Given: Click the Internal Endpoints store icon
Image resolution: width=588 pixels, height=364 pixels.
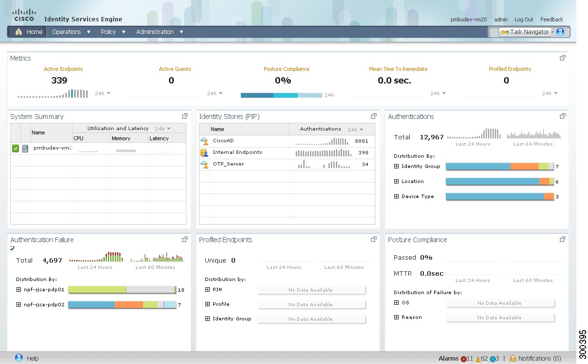Looking at the screenshot, I should 204,152.
